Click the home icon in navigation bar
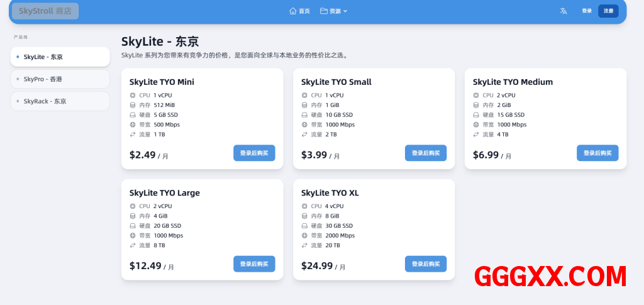 292,11
